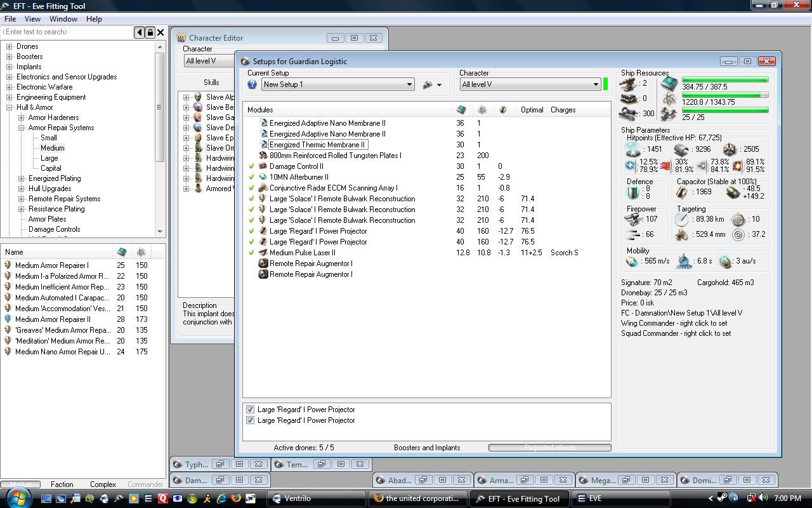Click the capacitor column header icon in Modules
Viewport: 812px width, 508px height.
point(503,110)
